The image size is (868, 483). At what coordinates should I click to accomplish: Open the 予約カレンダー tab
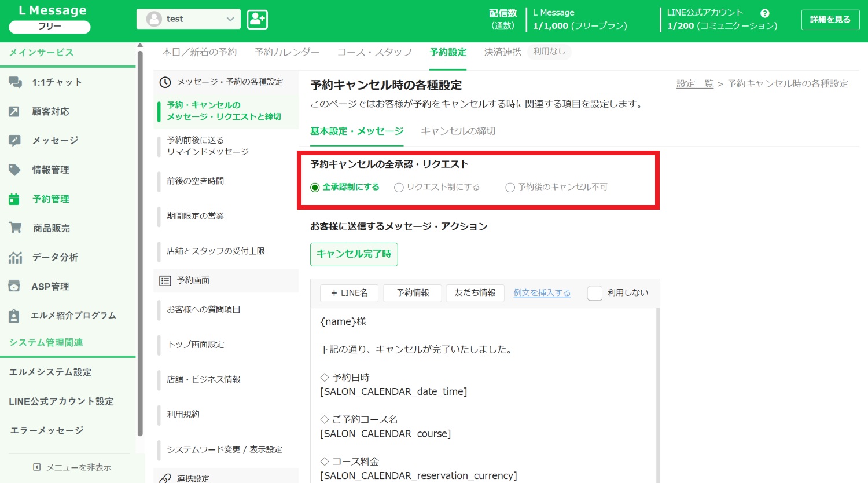point(287,52)
